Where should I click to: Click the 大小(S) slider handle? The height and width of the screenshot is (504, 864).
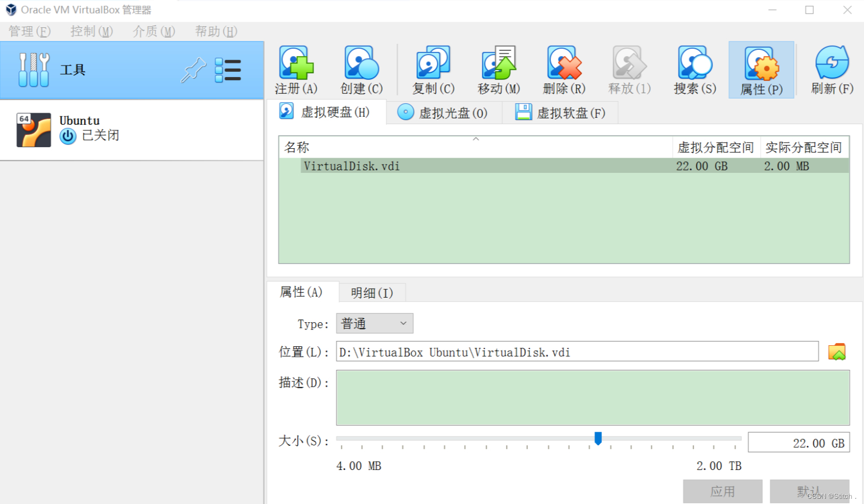(598, 438)
